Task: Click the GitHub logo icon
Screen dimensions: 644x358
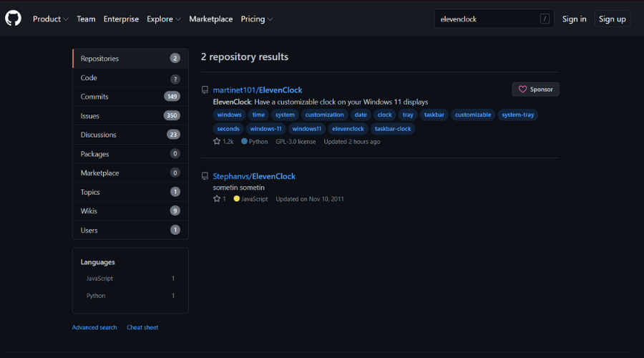Action: point(14,19)
